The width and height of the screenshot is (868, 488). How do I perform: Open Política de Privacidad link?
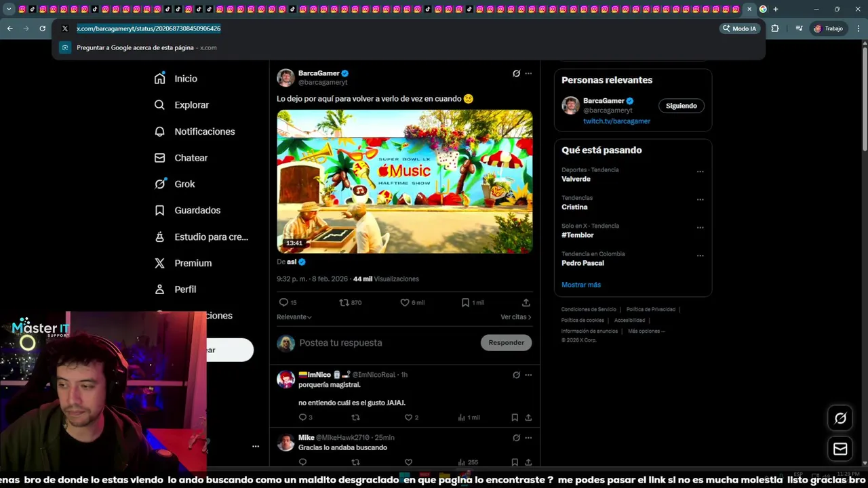click(650, 310)
